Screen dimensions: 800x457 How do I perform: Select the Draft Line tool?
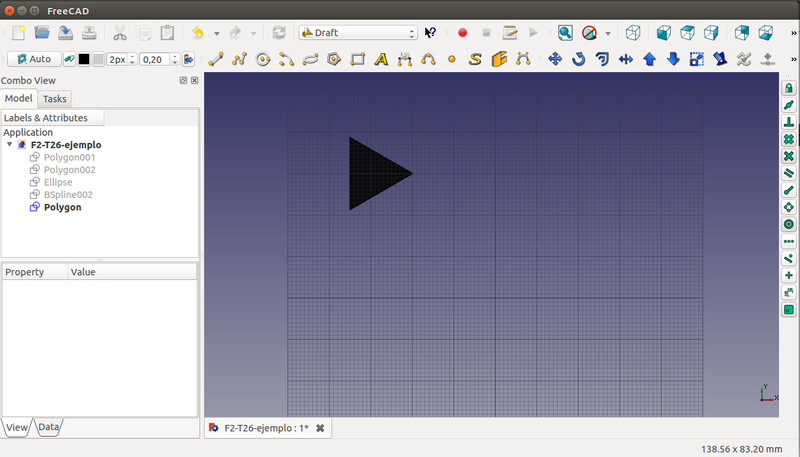[x=215, y=59]
